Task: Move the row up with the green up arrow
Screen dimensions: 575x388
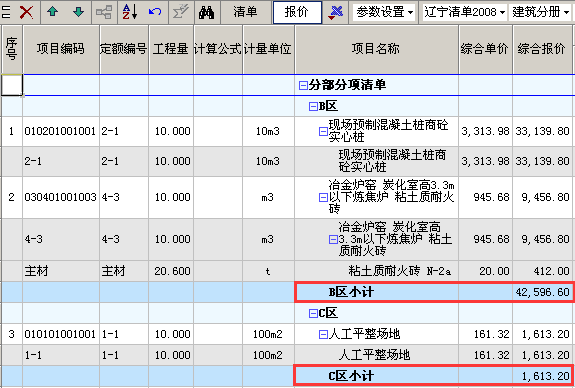Action: (x=53, y=12)
